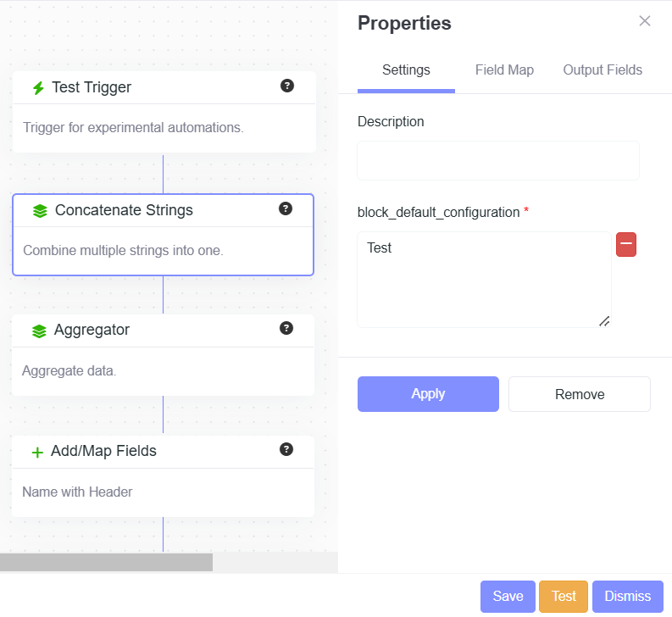Click the red minus remove-entry button
The image size is (672, 617).
pos(626,245)
